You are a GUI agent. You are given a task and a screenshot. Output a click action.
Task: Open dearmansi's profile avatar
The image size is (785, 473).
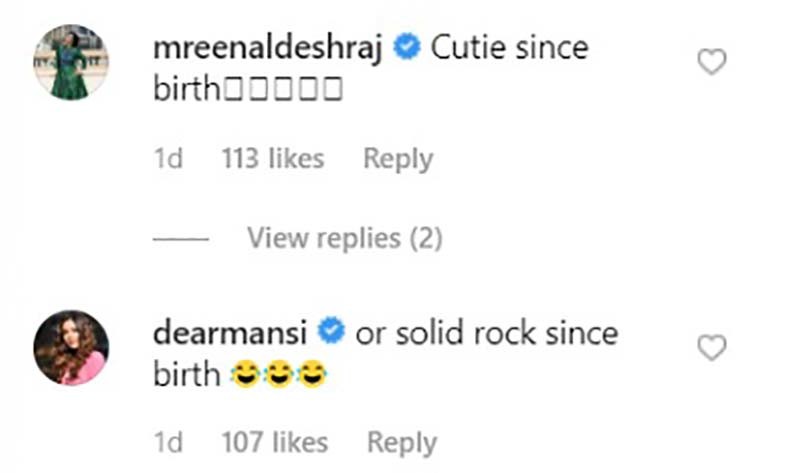(71, 348)
